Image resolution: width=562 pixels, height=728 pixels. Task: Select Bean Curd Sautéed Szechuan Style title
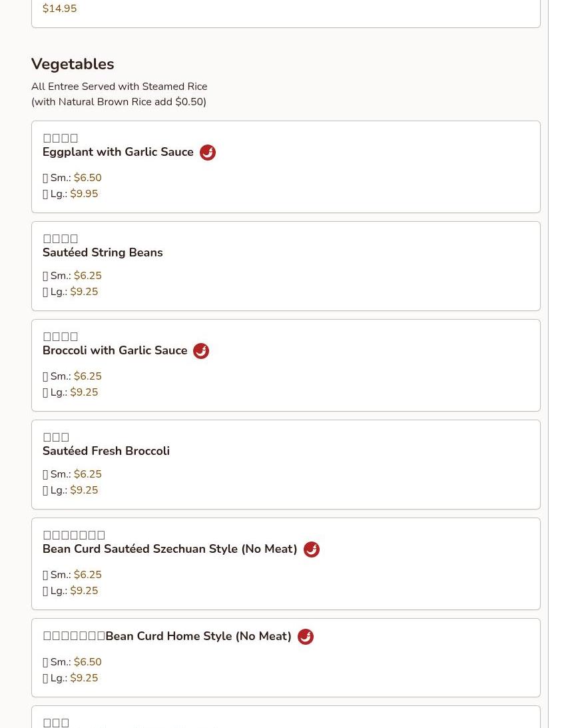point(170,549)
